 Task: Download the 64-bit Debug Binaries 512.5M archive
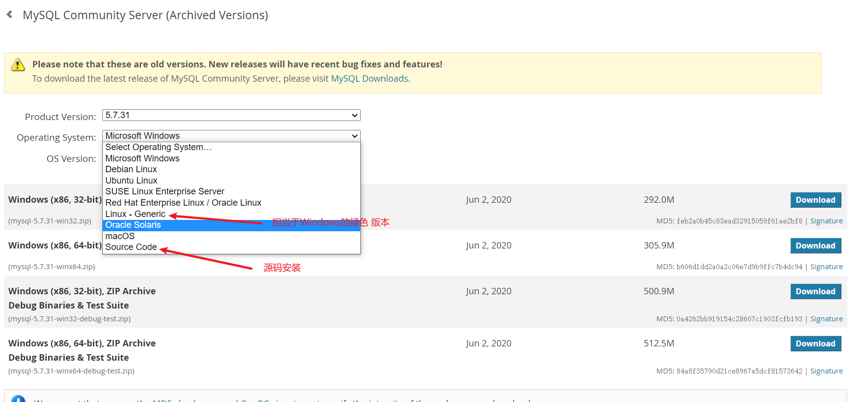coord(815,343)
